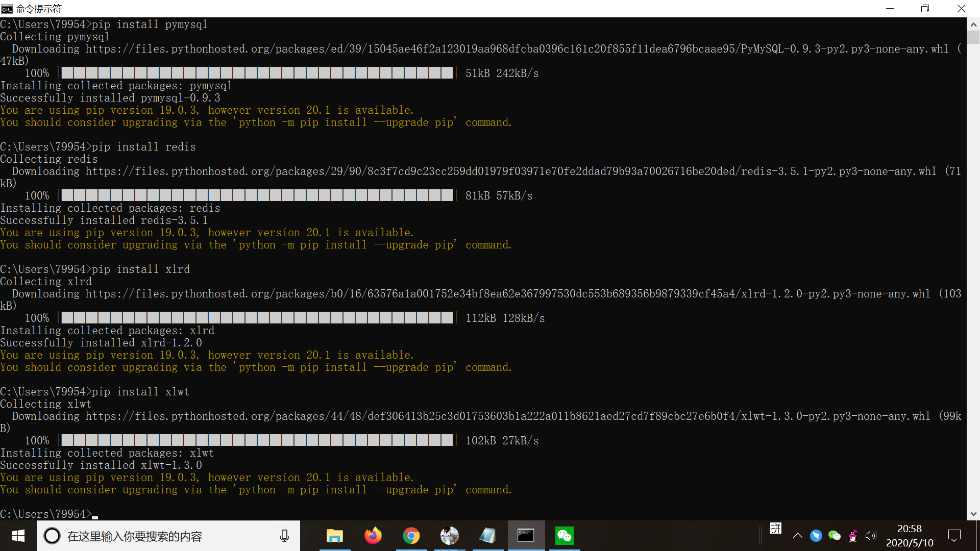The image size is (980, 551).
Task: Open File Explorer from taskbar
Action: click(334, 535)
